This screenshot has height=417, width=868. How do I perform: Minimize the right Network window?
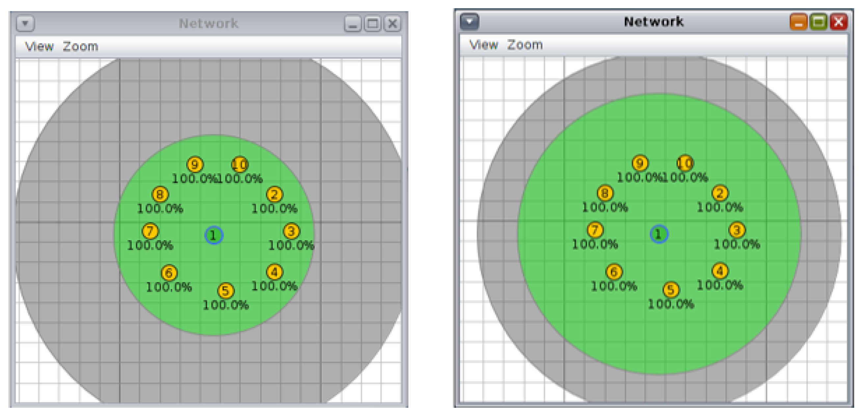tap(798, 22)
